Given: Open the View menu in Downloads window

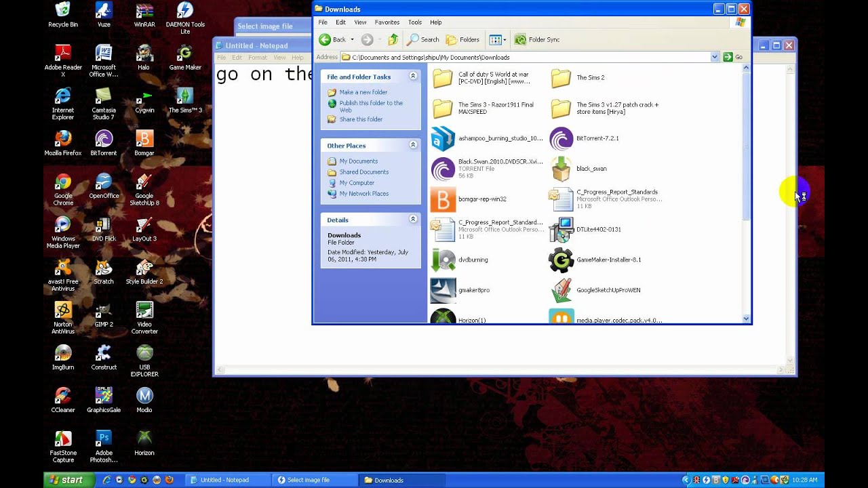Looking at the screenshot, I should point(360,22).
